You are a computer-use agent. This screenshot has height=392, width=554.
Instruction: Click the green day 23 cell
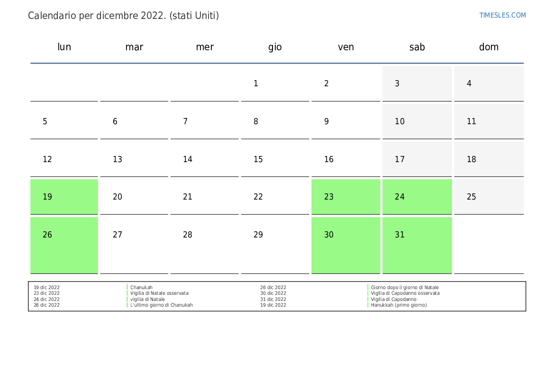point(345,197)
